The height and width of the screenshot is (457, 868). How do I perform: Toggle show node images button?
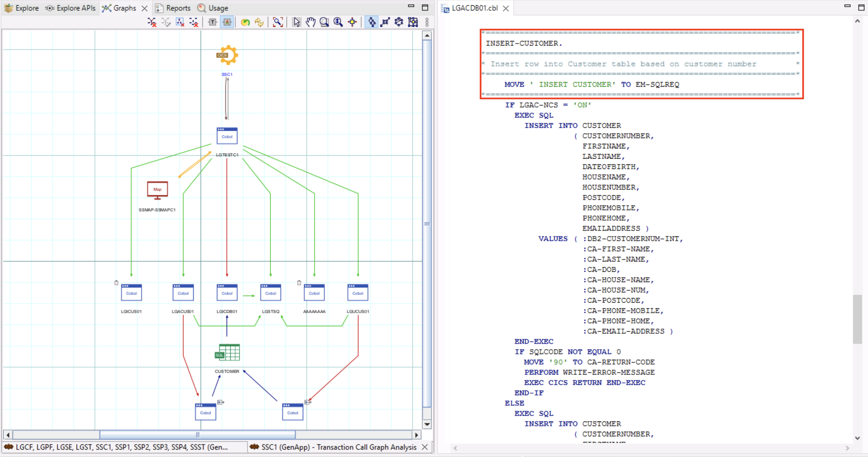pyautogui.click(x=227, y=22)
